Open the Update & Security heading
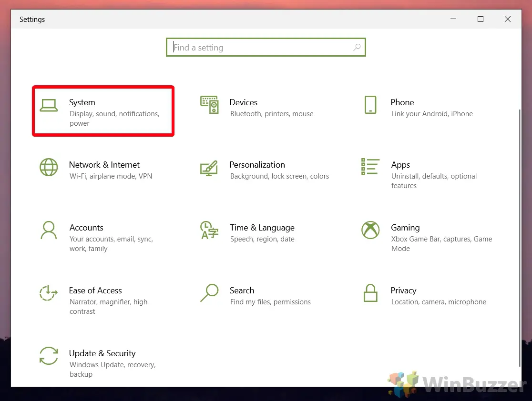The width and height of the screenshot is (532, 401). [102, 353]
